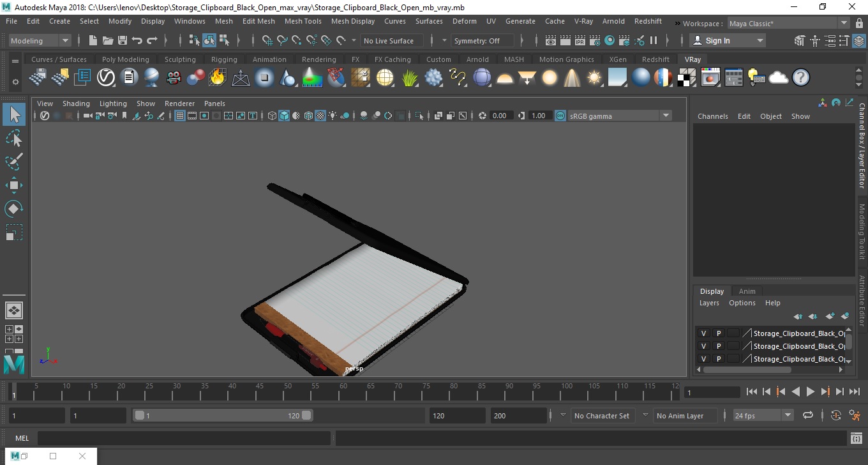Select the Paint Selection tool
Image resolution: width=868 pixels, height=465 pixels.
click(x=14, y=161)
